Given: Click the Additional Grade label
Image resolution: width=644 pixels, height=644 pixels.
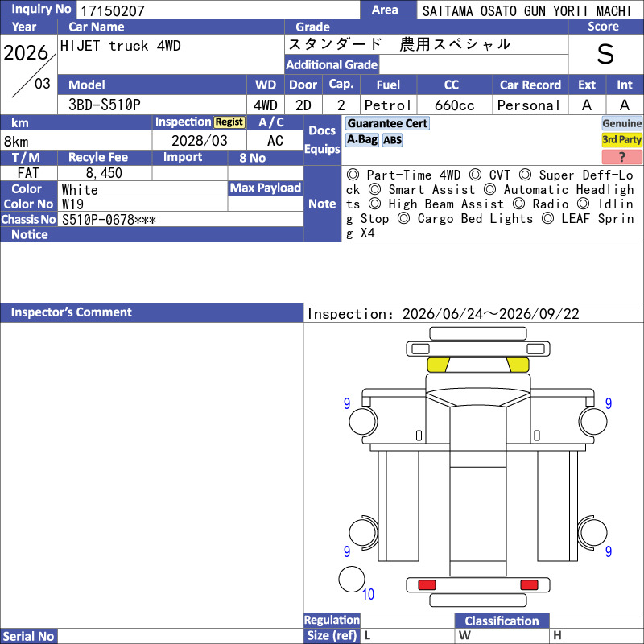Looking at the screenshot, I should pos(332,64).
